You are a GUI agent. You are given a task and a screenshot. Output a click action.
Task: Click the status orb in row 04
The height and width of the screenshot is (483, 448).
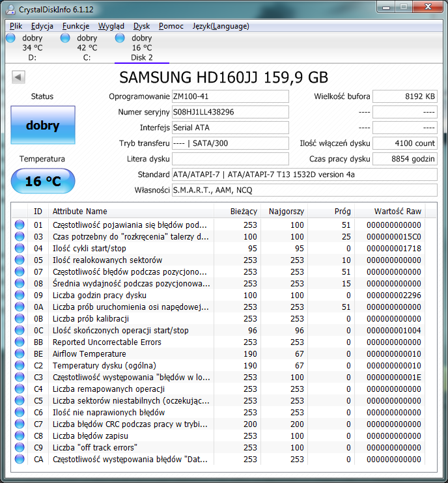(x=20, y=248)
